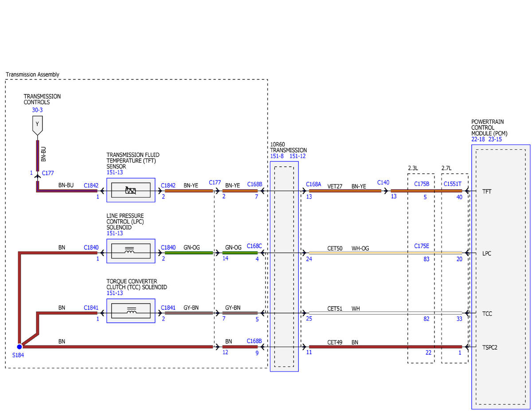Select the LPC pin label at the PCM

(487, 253)
